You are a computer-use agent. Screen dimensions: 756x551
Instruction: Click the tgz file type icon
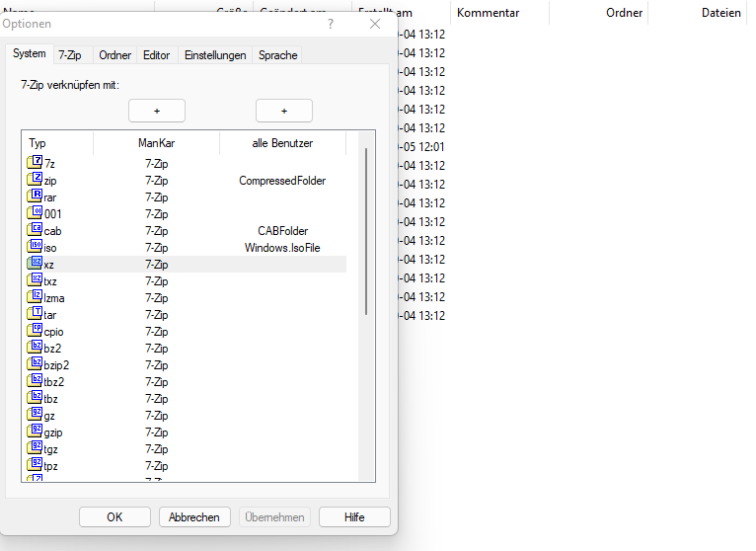point(35,448)
